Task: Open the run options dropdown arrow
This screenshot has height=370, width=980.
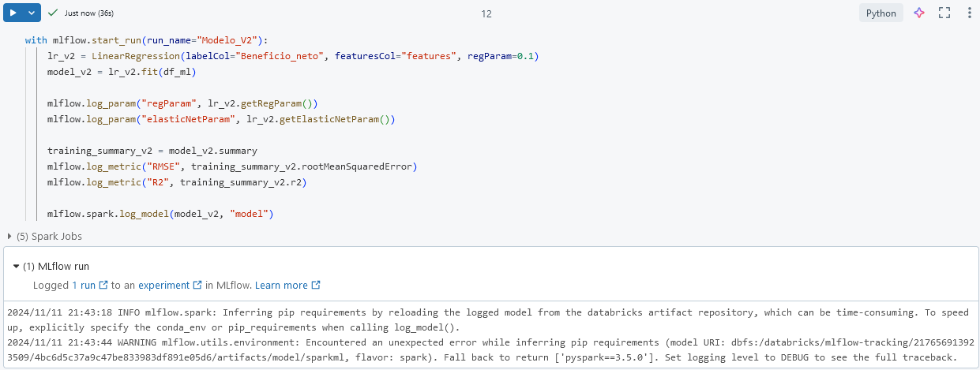Action: coord(31,13)
